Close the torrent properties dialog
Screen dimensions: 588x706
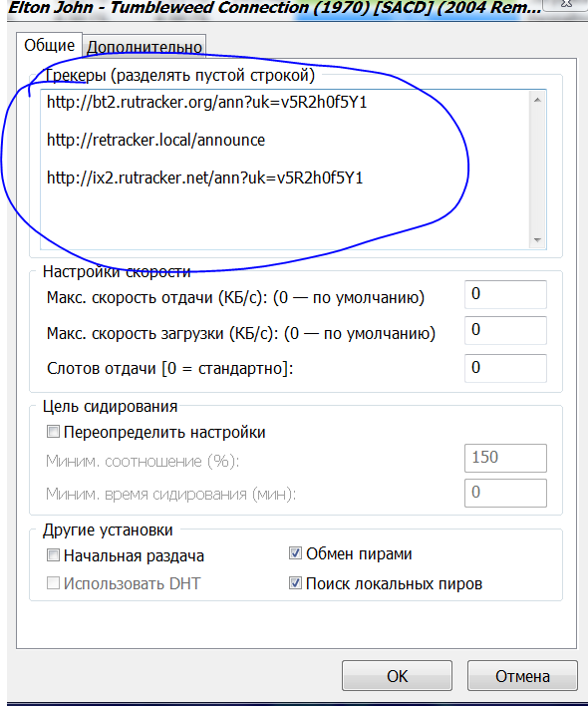567,5
